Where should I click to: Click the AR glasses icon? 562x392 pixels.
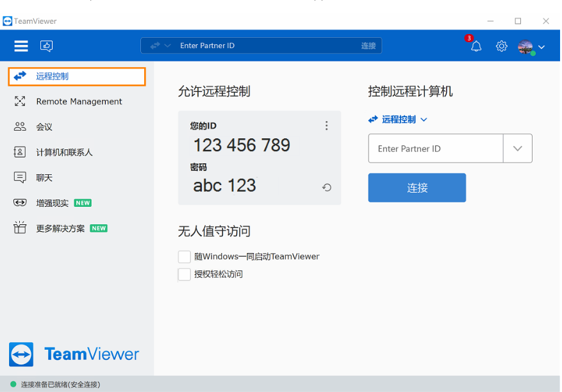click(x=20, y=203)
